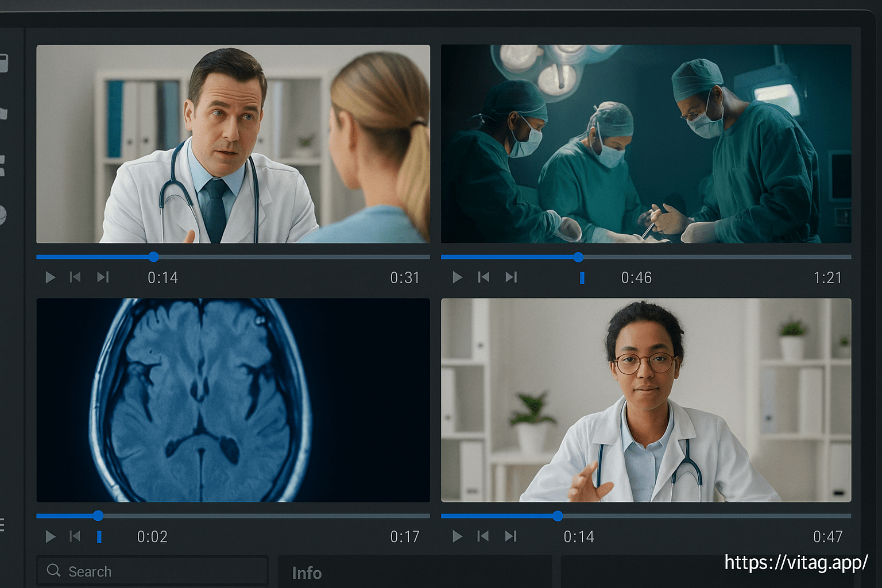Skip to start of brain MRI video

pos(75,536)
